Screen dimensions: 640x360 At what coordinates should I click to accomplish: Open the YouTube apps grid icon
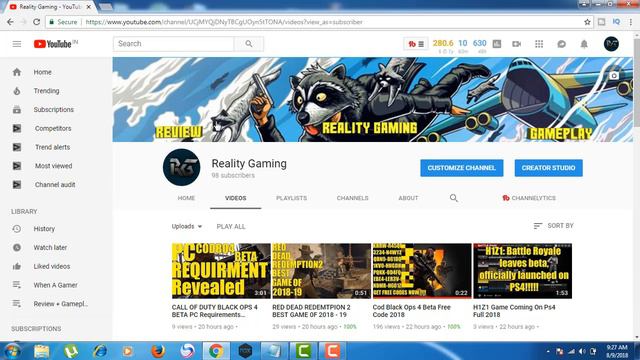539,44
